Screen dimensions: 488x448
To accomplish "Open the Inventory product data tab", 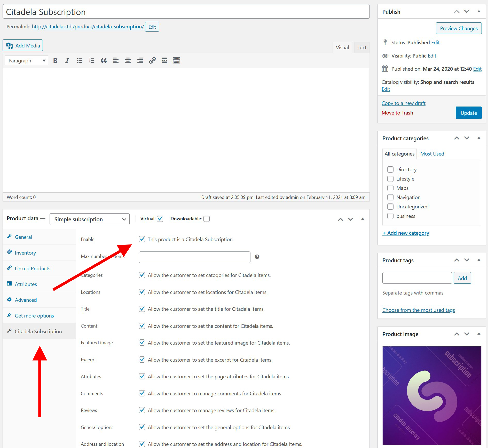I will (25, 253).
